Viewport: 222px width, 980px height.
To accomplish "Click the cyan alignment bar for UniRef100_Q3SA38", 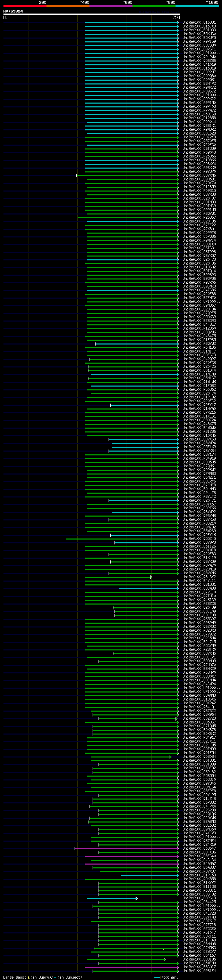I will click(149, 589).
